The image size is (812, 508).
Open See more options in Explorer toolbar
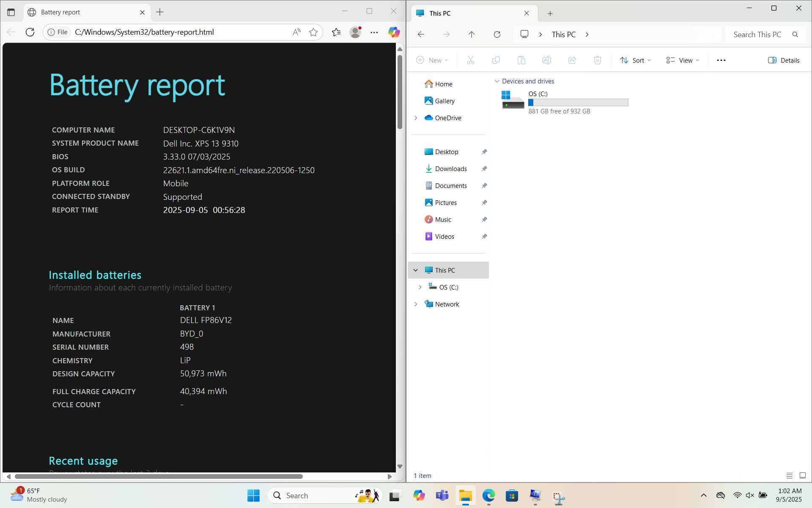721,60
